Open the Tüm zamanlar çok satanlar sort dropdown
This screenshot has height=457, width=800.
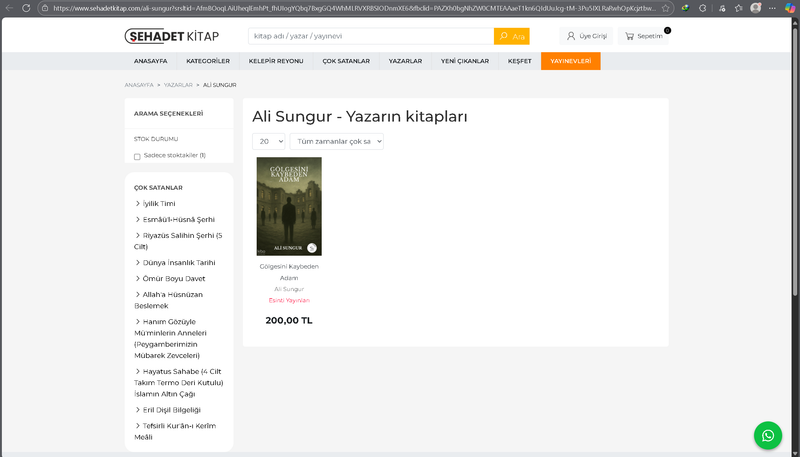[x=337, y=141]
